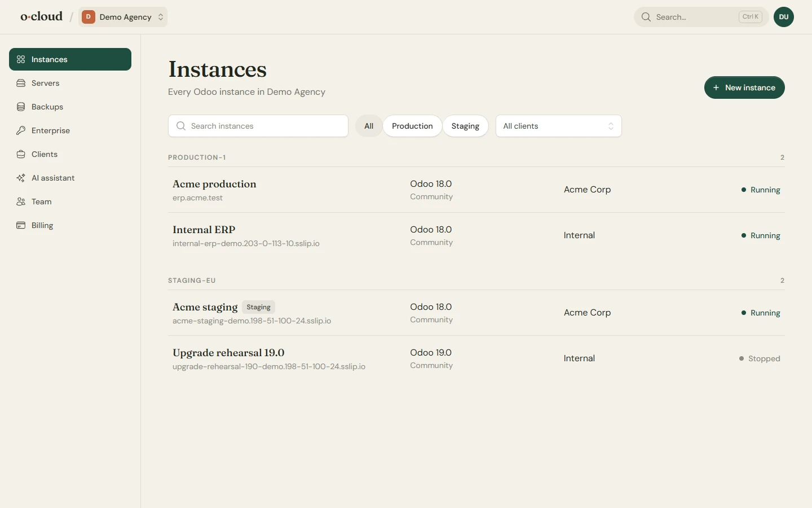The height and width of the screenshot is (508, 812).
Task: Navigate to Clients
Action: click(70, 154)
